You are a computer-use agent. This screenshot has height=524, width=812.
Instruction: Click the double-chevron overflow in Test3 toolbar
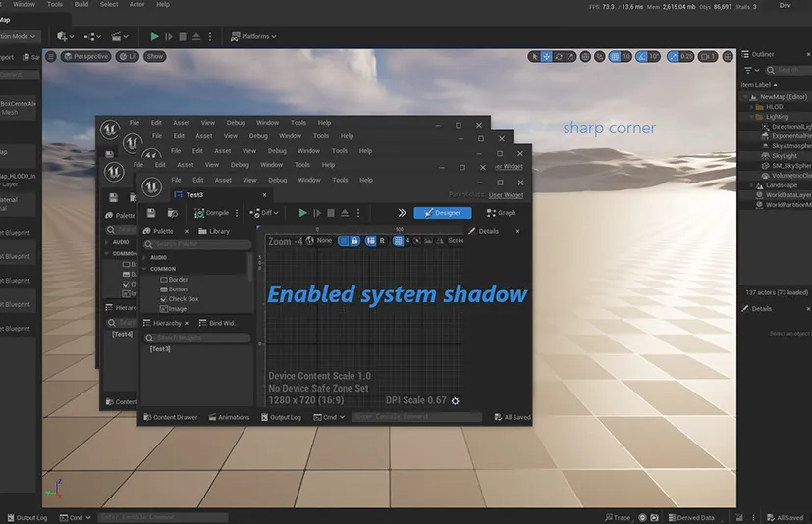click(x=402, y=213)
